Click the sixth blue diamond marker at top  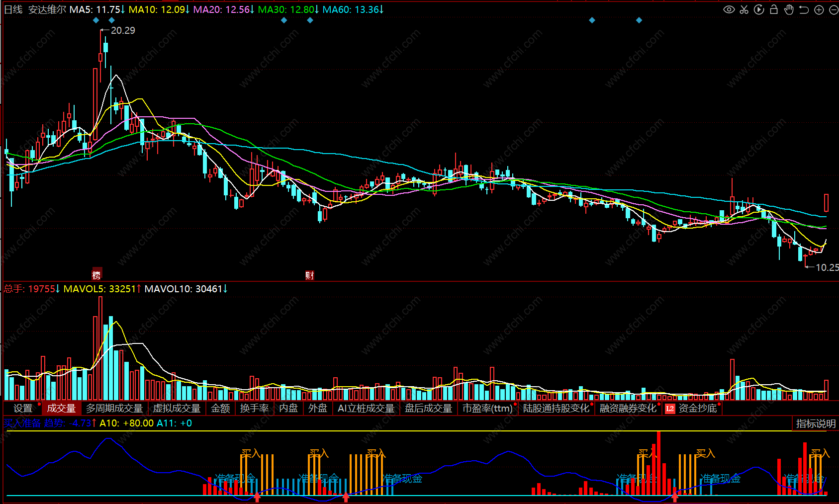(639, 20)
